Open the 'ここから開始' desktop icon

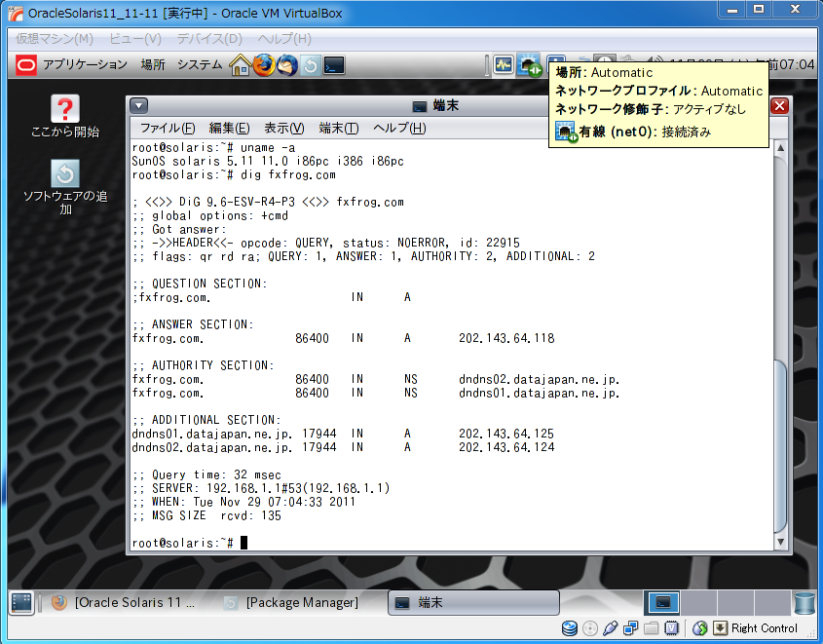coord(64,117)
